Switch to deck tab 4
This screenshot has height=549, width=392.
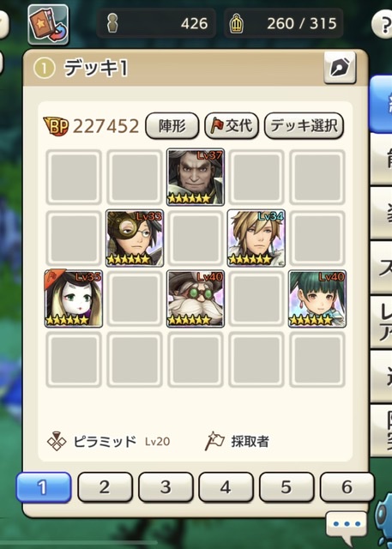coord(226,487)
